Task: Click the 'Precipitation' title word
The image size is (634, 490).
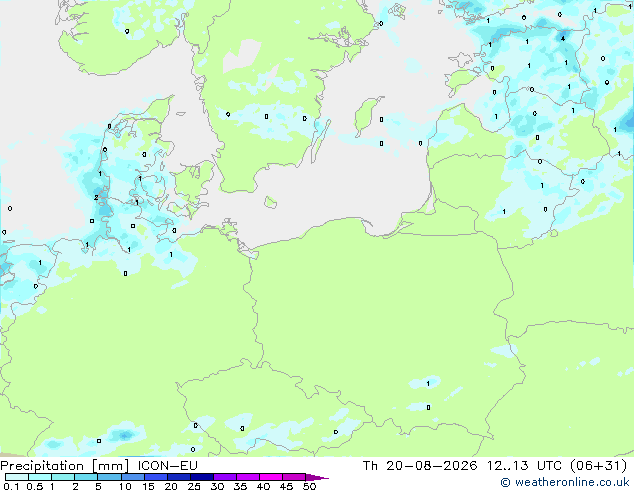Action: pyautogui.click(x=42, y=466)
